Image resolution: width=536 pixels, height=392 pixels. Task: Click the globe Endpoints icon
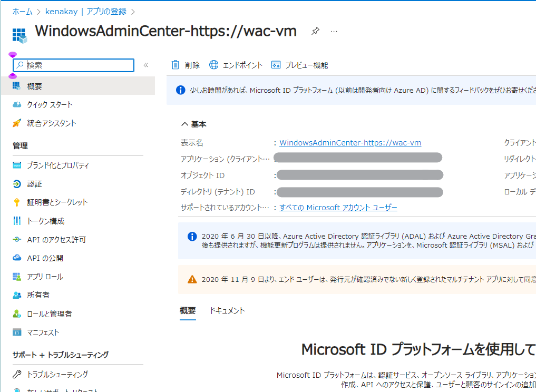[x=213, y=65]
